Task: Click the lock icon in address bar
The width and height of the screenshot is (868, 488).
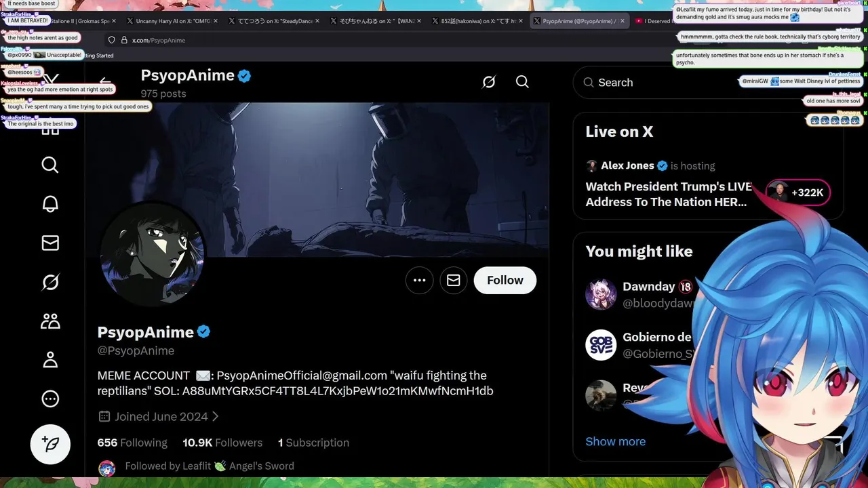Action: (125, 40)
